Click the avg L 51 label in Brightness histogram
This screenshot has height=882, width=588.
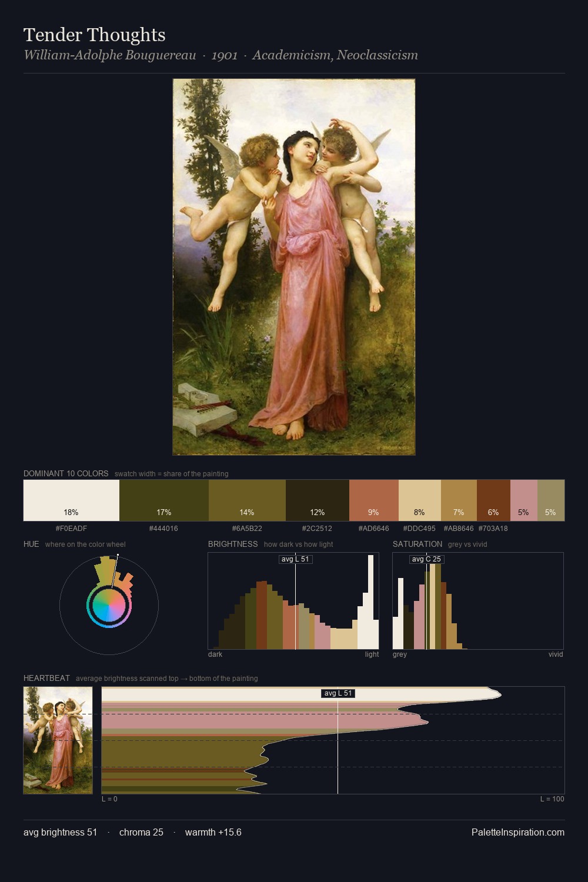click(x=295, y=559)
